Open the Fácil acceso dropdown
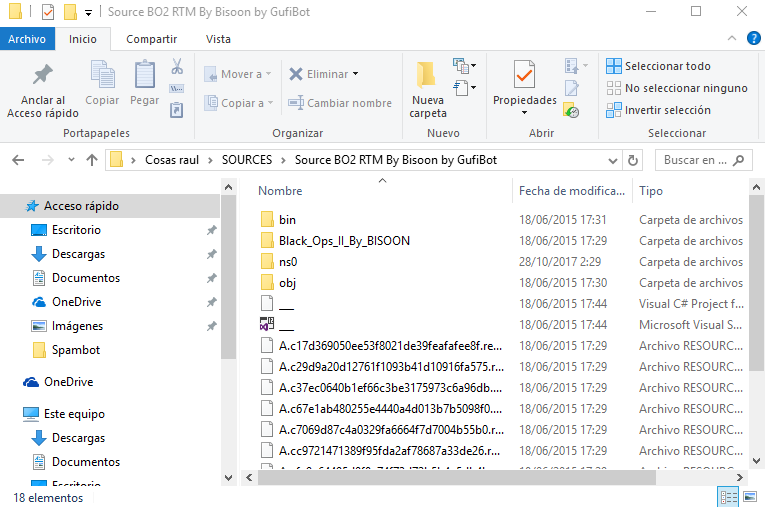765x507 pixels. coord(464,88)
